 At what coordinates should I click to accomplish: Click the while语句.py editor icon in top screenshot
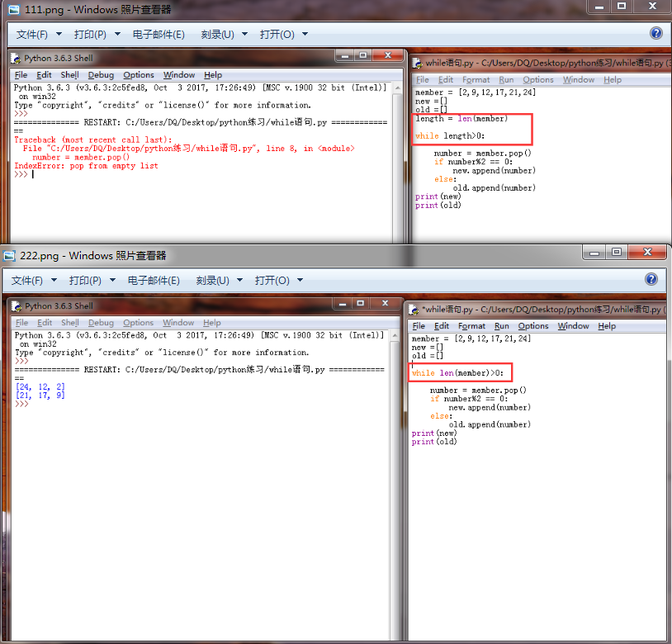419,63
